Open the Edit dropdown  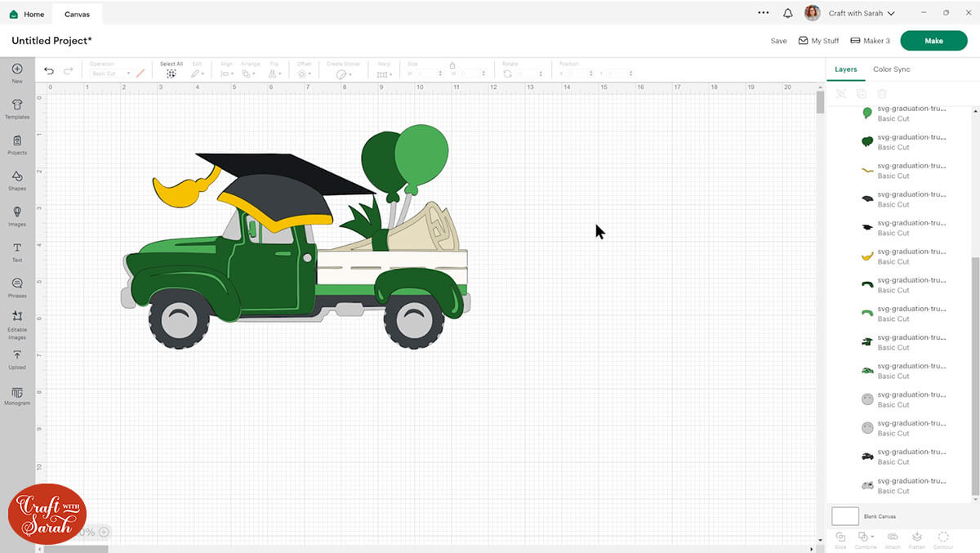click(197, 74)
